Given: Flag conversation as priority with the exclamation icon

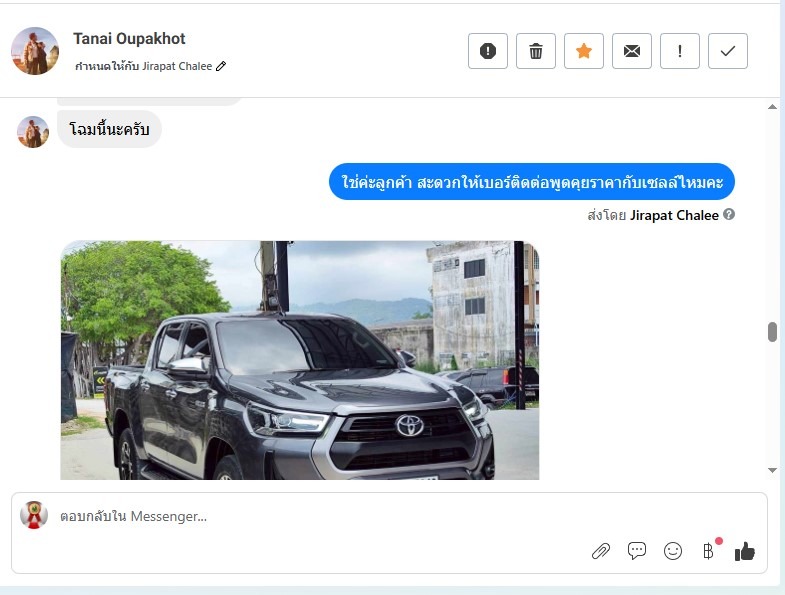Looking at the screenshot, I should tap(680, 51).
